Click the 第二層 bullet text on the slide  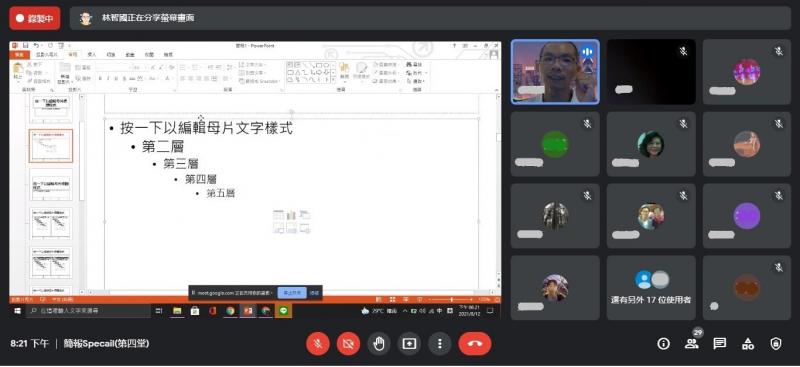[x=163, y=147]
